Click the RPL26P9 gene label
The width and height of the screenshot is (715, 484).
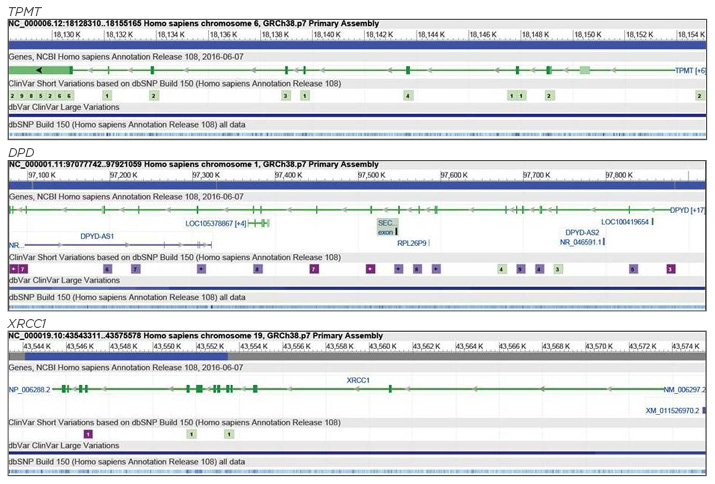click(x=412, y=242)
